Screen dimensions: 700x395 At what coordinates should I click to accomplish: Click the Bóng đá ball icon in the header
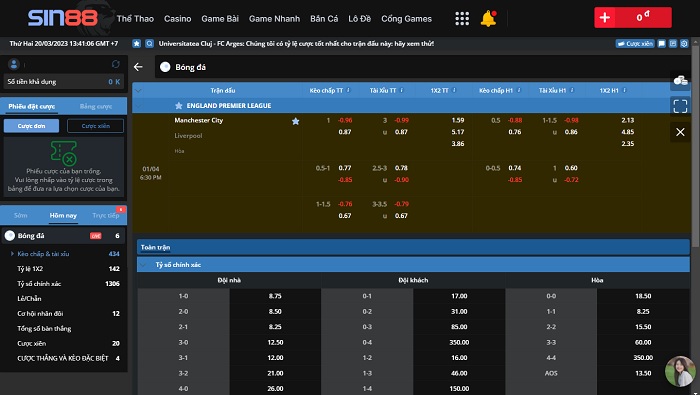[165, 67]
